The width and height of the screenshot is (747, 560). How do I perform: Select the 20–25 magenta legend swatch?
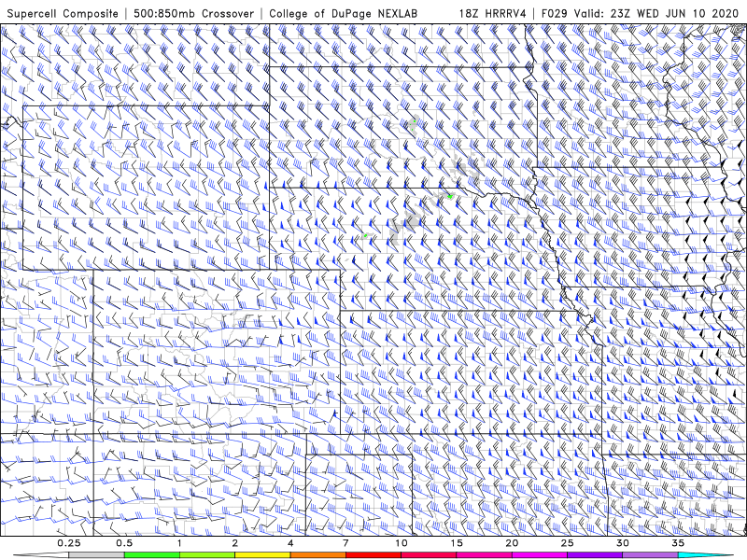tap(540, 555)
